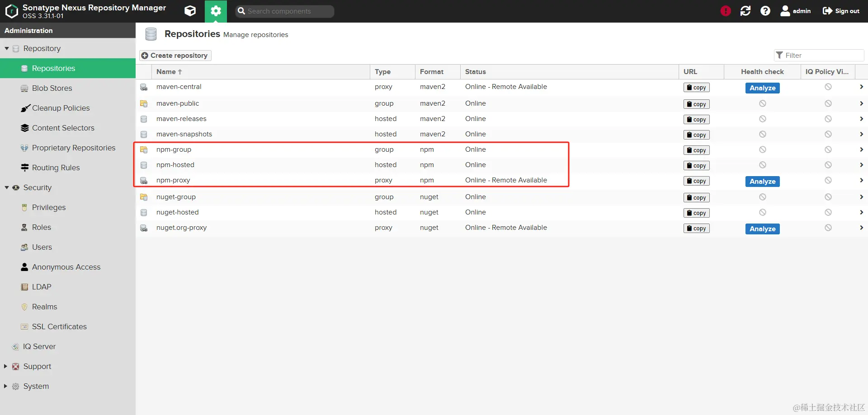Click the Repositories page header icon
Image resolution: width=868 pixels, height=415 pixels.
(x=151, y=34)
